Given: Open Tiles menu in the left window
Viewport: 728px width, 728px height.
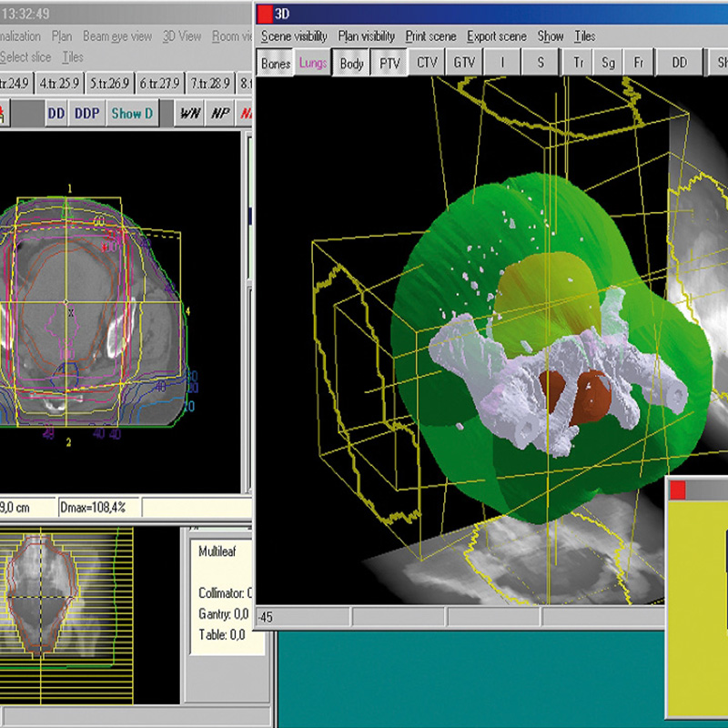Looking at the screenshot, I should tap(73, 57).
